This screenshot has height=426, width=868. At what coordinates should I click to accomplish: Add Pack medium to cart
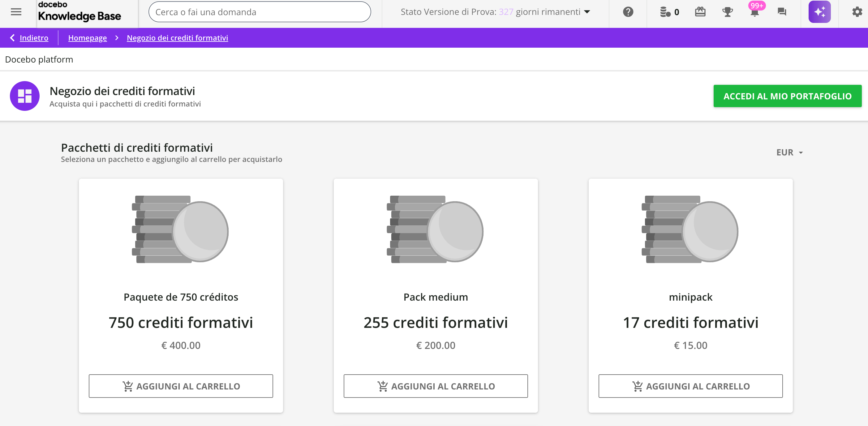[435, 386]
